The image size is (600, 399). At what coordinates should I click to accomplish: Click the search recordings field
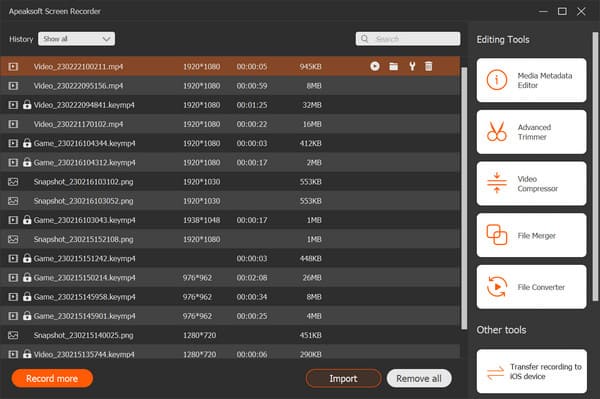point(408,39)
